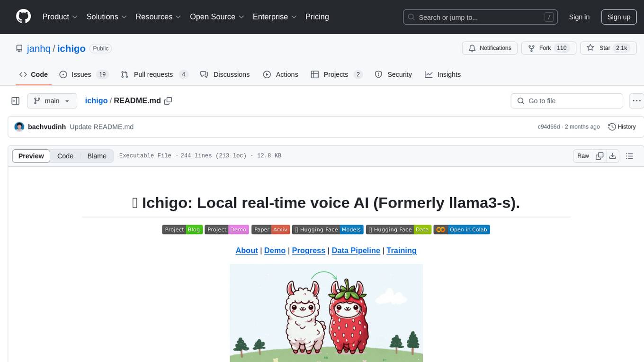Image resolution: width=644 pixels, height=362 pixels.
Task: Open the main branch selector dropdown
Action: pos(52,101)
